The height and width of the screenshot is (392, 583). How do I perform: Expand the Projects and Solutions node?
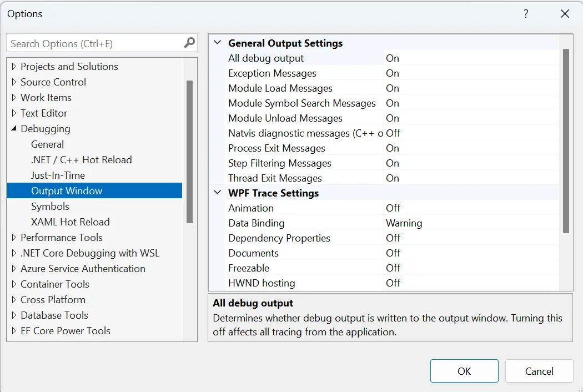click(14, 67)
